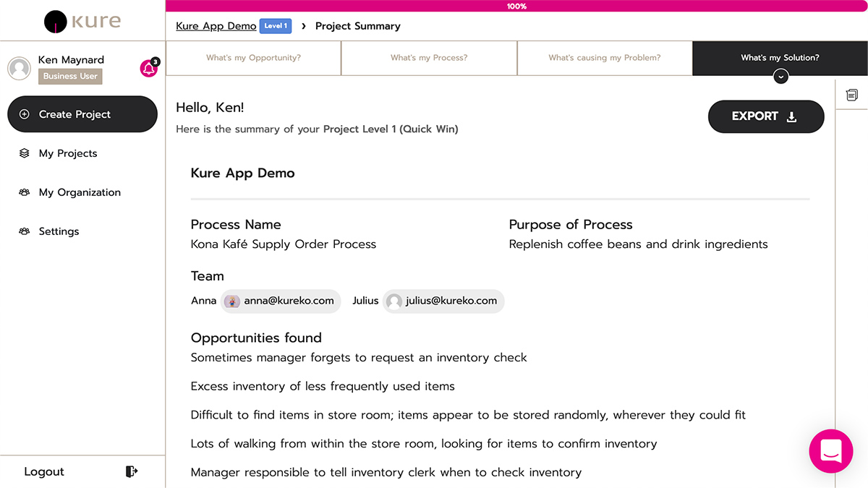868x488 pixels.
Task: Click Ken Maynard's profile avatar
Action: point(19,68)
